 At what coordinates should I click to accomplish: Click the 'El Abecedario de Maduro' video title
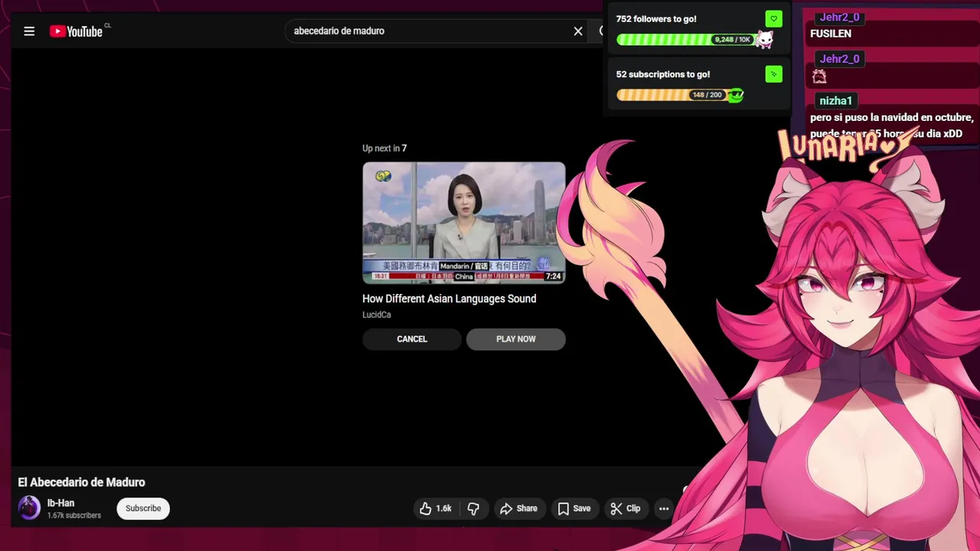click(82, 482)
